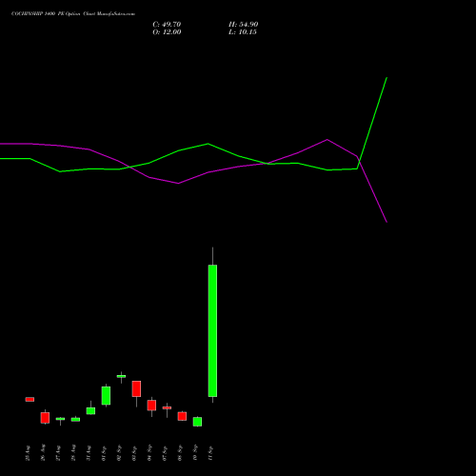The image size is (476, 476).
Task: Select the open value O: 12.00
Action: [x=167, y=32]
